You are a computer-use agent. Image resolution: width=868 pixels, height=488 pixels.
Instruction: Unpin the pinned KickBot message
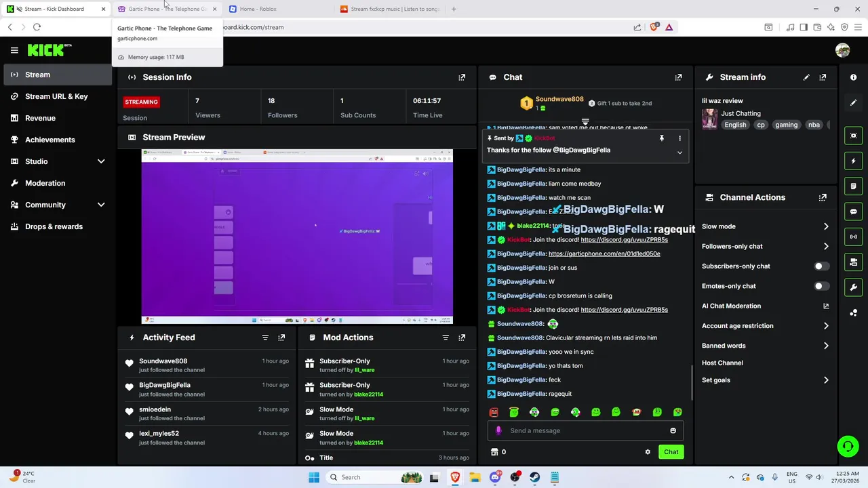click(x=662, y=138)
